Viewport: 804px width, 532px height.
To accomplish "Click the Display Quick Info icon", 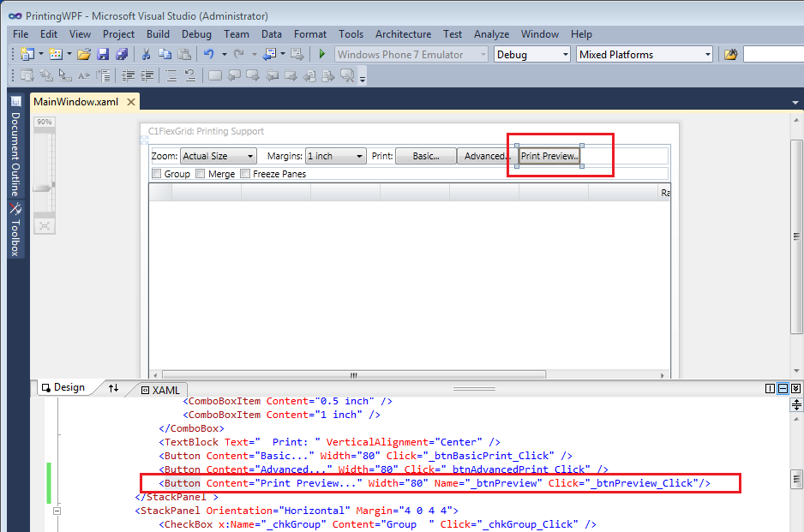I will 65,76.
